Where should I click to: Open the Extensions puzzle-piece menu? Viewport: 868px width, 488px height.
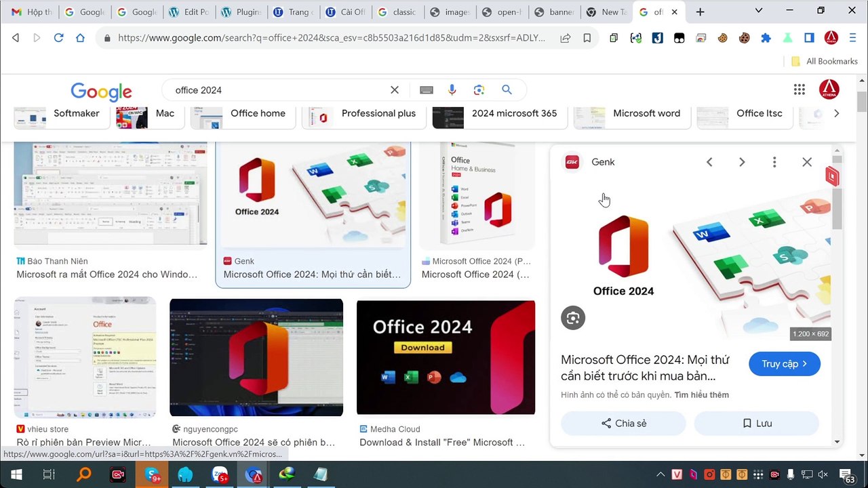coord(766,38)
